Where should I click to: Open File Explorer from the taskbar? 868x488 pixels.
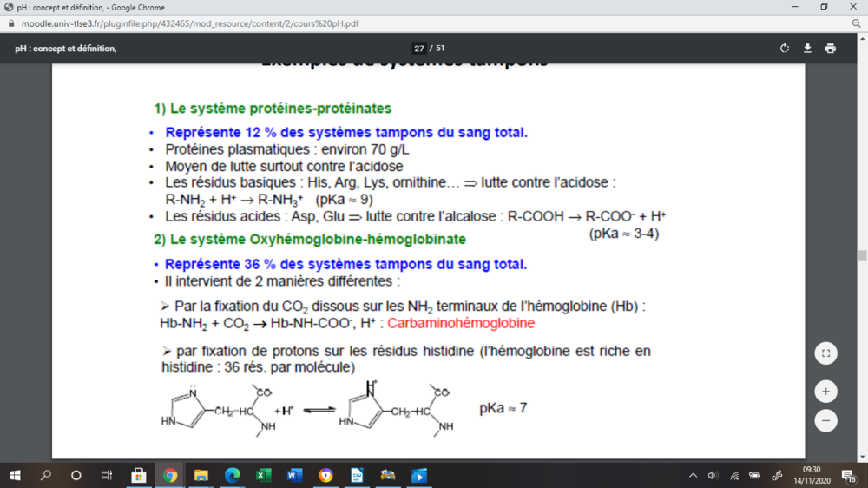click(x=201, y=475)
